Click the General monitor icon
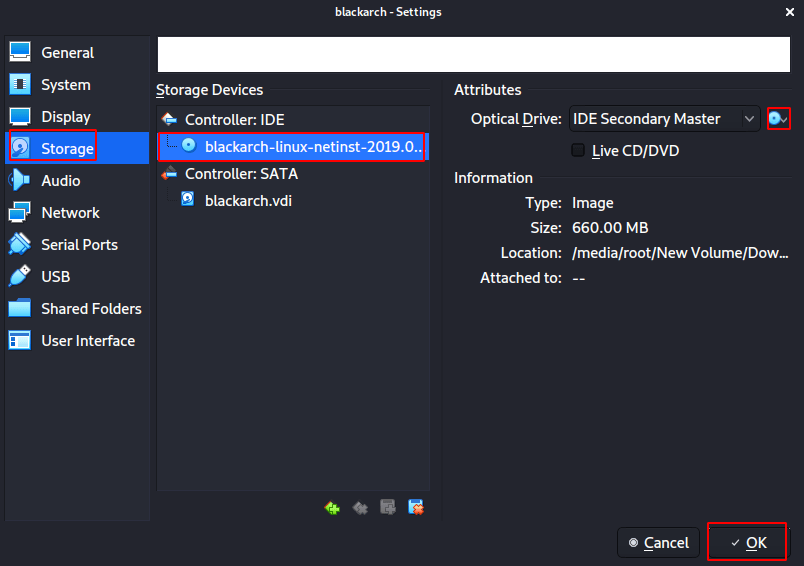 tap(20, 52)
